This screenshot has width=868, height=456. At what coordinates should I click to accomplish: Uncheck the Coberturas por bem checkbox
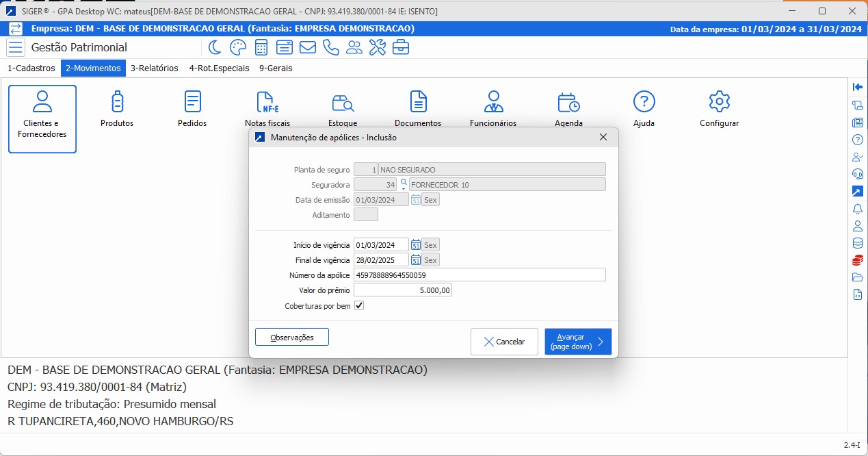tap(359, 306)
